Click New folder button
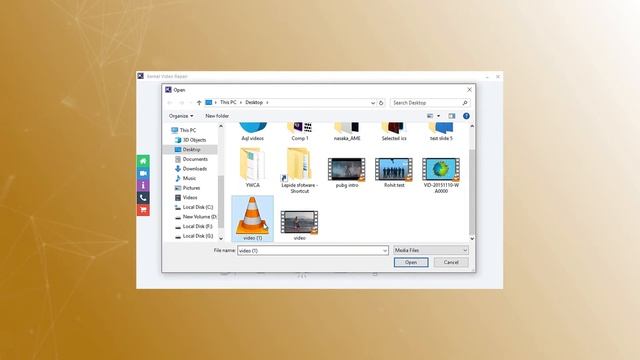This screenshot has width=640, height=360. [x=217, y=116]
